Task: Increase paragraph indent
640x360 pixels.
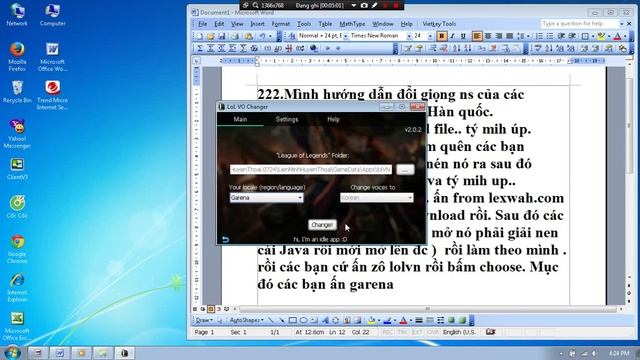Action: click(572, 36)
